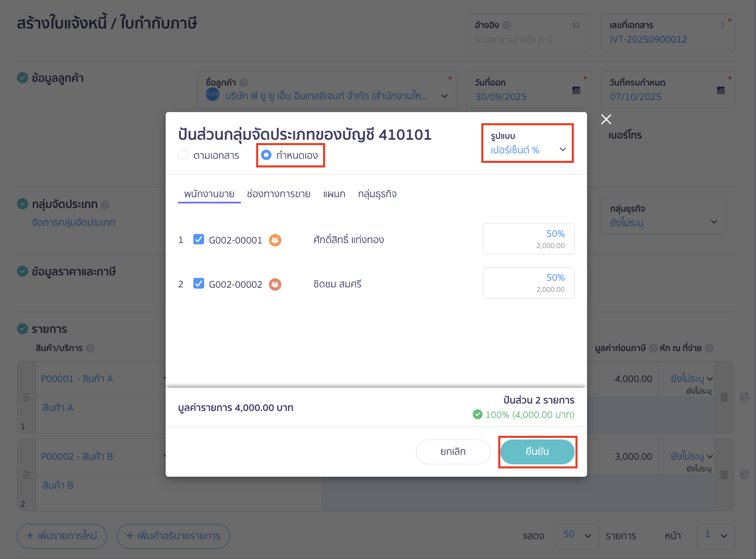Click the help icon next to ชื่อลูกค้า
The image size is (756, 559).
[243, 82]
